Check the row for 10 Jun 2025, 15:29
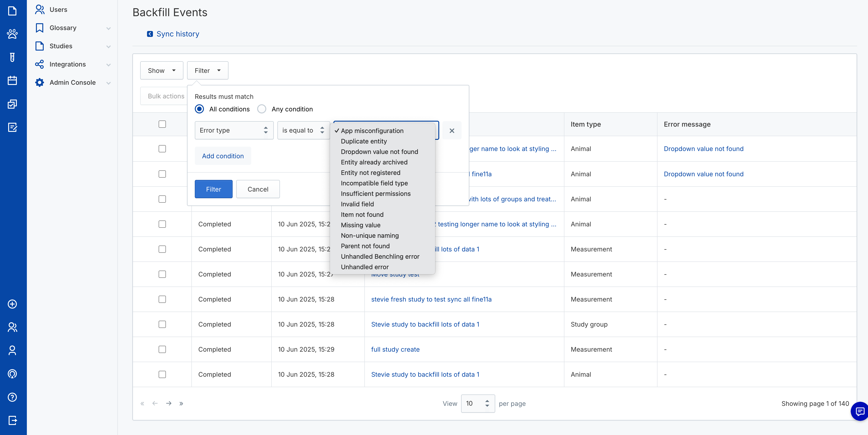 coord(162,349)
